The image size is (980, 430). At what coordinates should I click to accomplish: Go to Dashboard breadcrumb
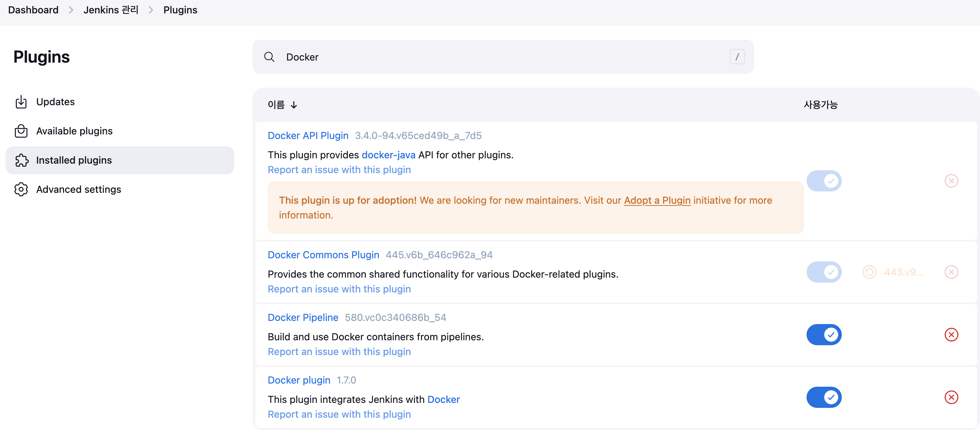point(33,10)
